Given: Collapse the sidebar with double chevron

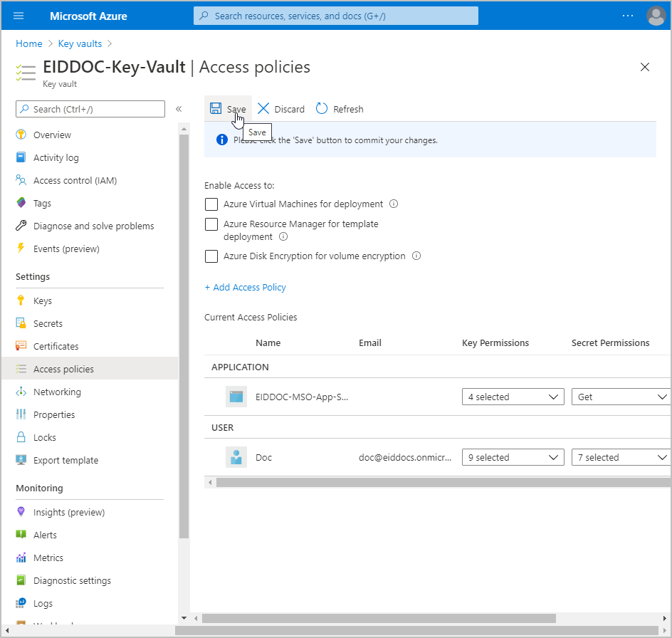Looking at the screenshot, I should click(x=179, y=109).
